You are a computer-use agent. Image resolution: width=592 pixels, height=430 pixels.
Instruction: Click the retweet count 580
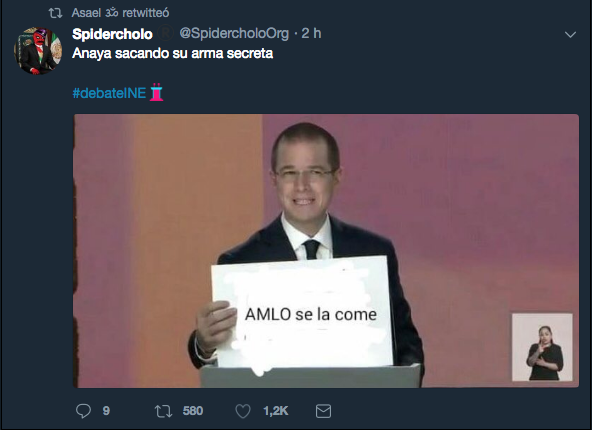pyautogui.click(x=193, y=411)
